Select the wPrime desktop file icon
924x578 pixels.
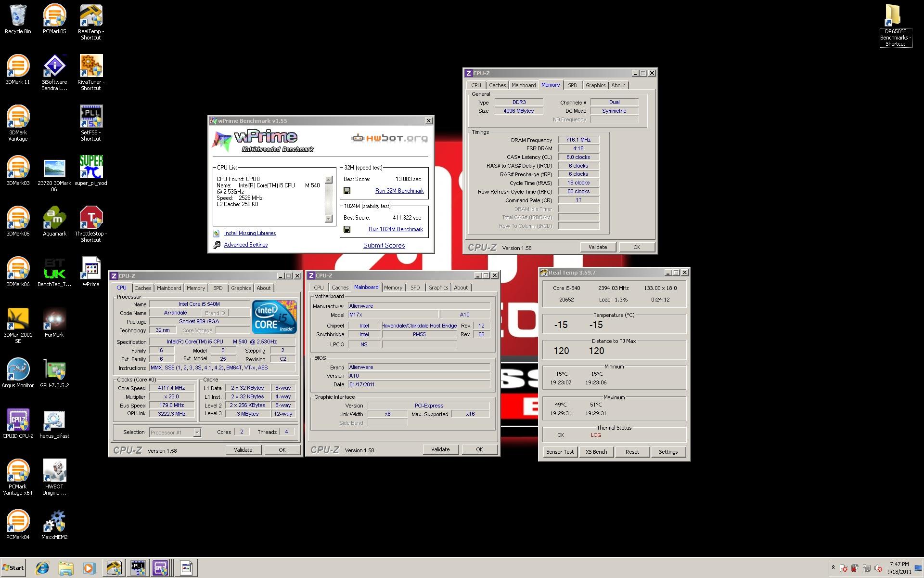tap(91, 272)
